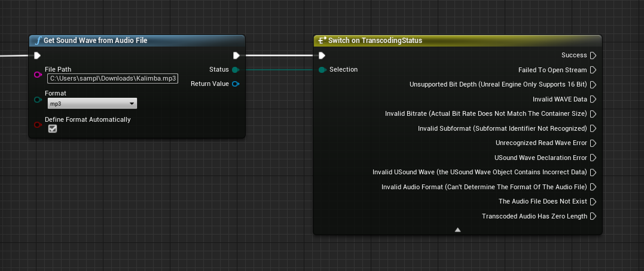The image size is (644, 271).
Task: Click Unsupported Bit Depth exec pin
Action: click(x=593, y=84)
